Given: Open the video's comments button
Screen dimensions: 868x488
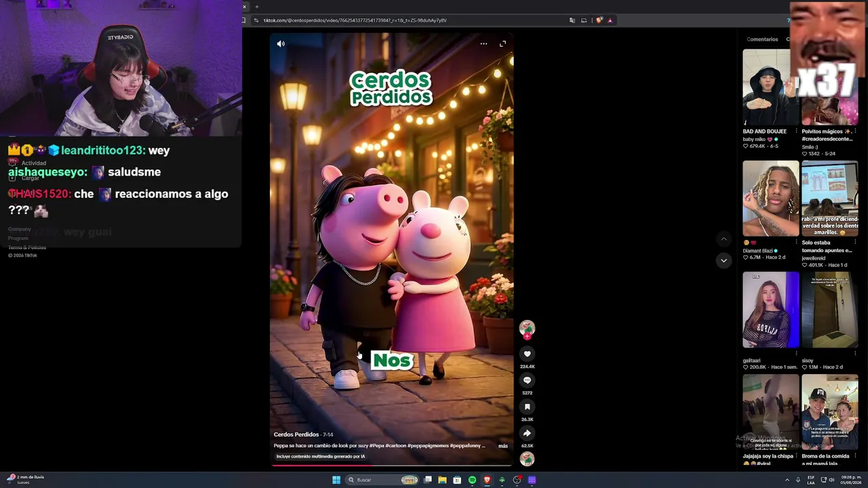Looking at the screenshot, I should tap(527, 380).
